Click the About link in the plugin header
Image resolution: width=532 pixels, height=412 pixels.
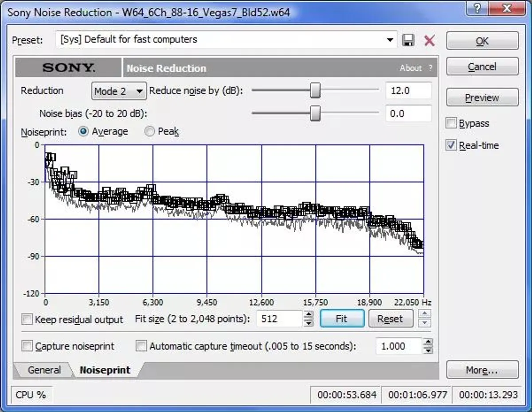click(x=411, y=68)
